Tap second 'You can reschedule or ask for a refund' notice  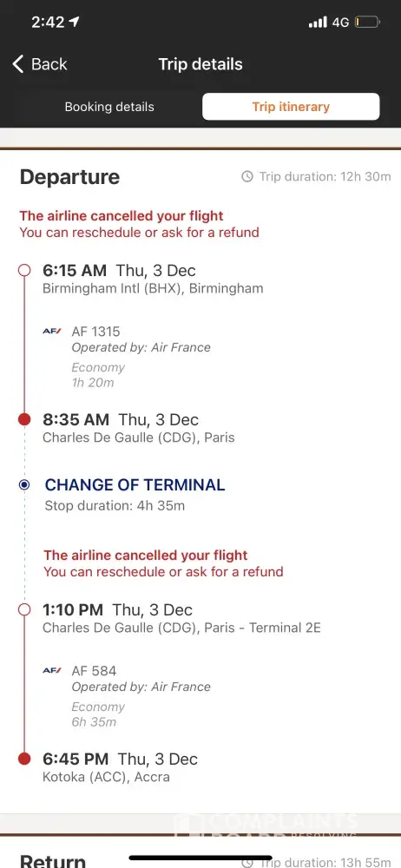163,572
